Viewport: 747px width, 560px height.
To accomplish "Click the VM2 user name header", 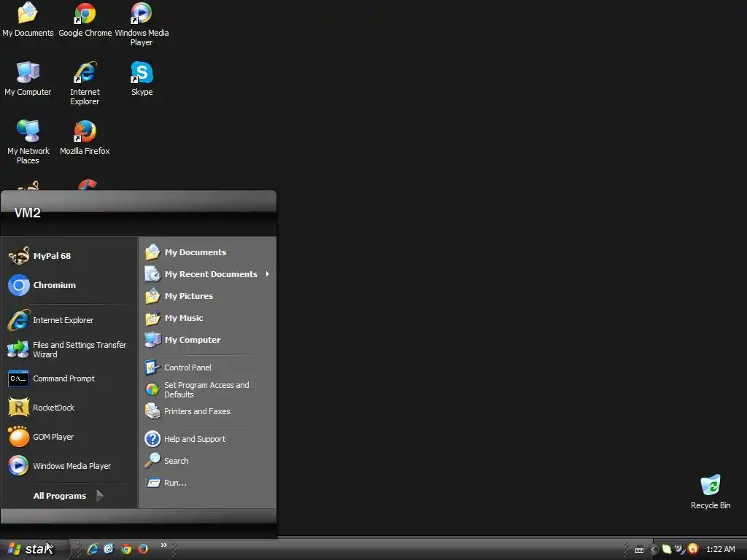I will pos(28,213).
